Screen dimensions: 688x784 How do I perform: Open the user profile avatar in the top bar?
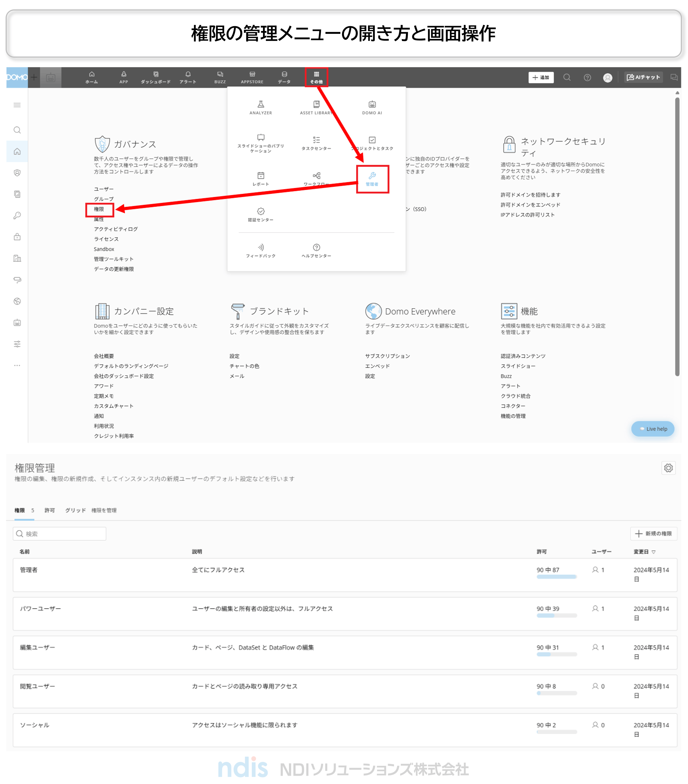(607, 78)
